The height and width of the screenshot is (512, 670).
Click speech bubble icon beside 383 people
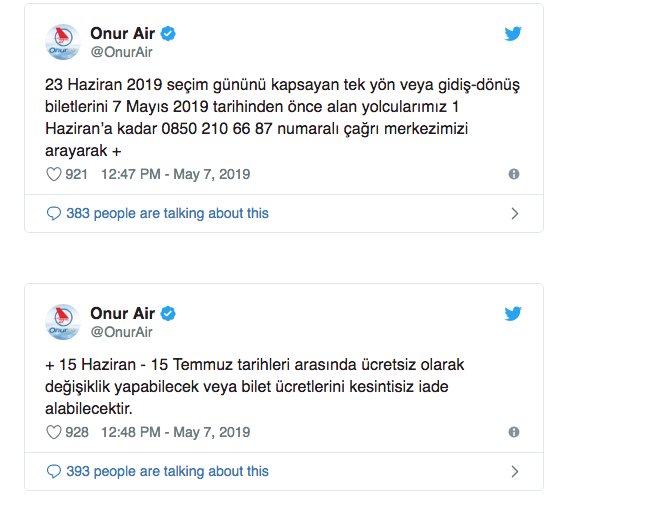tap(54, 213)
